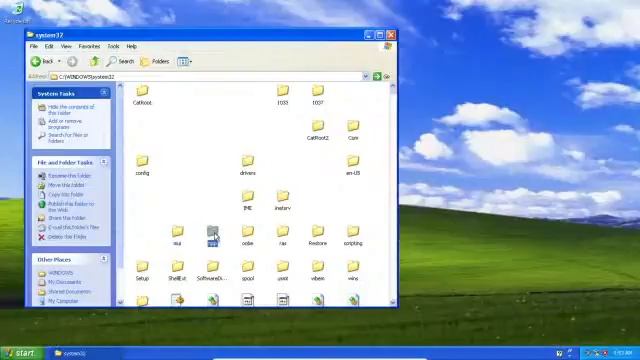
Task: Select the CatRoot folder
Action: [x=142, y=95]
